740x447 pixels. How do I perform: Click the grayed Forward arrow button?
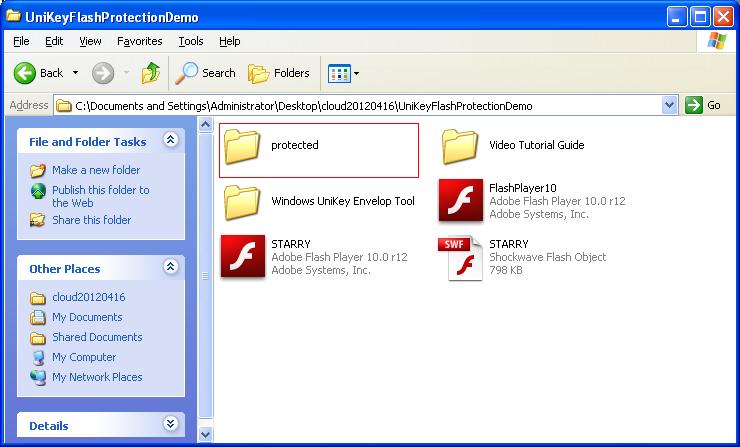click(x=103, y=73)
